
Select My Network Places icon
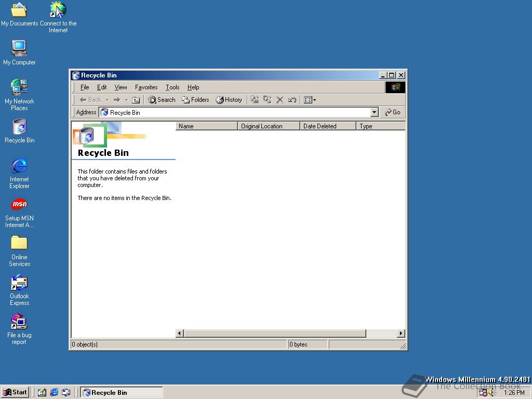point(19,95)
